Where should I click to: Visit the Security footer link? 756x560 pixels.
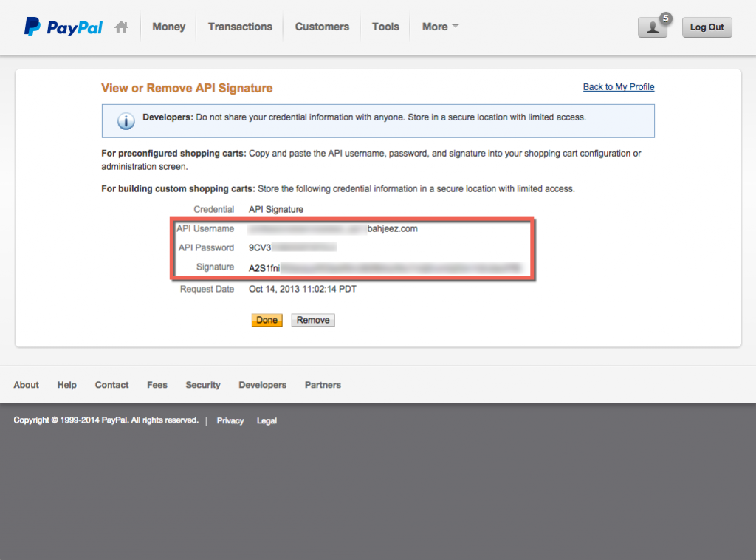[x=202, y=385]
